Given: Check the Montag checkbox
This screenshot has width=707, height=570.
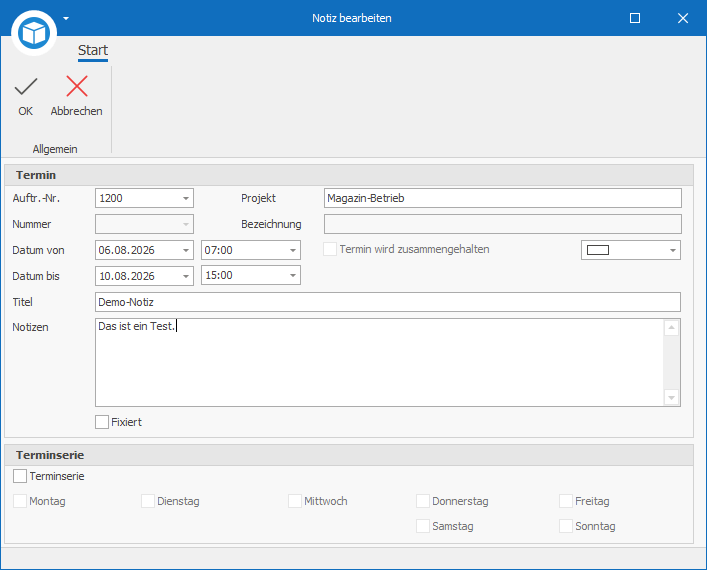Looking at the screenshot, I should coord(20,501).
